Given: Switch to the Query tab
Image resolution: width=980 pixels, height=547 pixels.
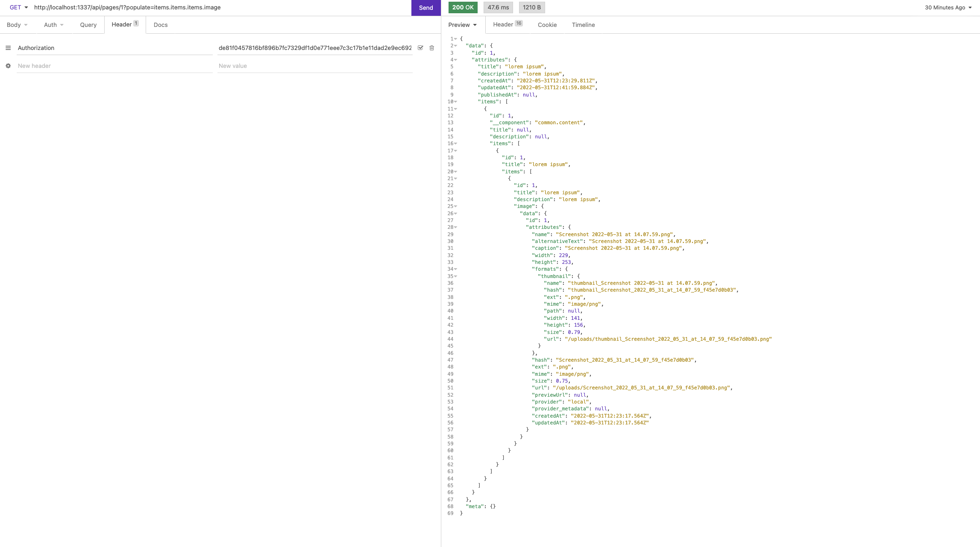Looking at the screenshot, I should [88, 25].
